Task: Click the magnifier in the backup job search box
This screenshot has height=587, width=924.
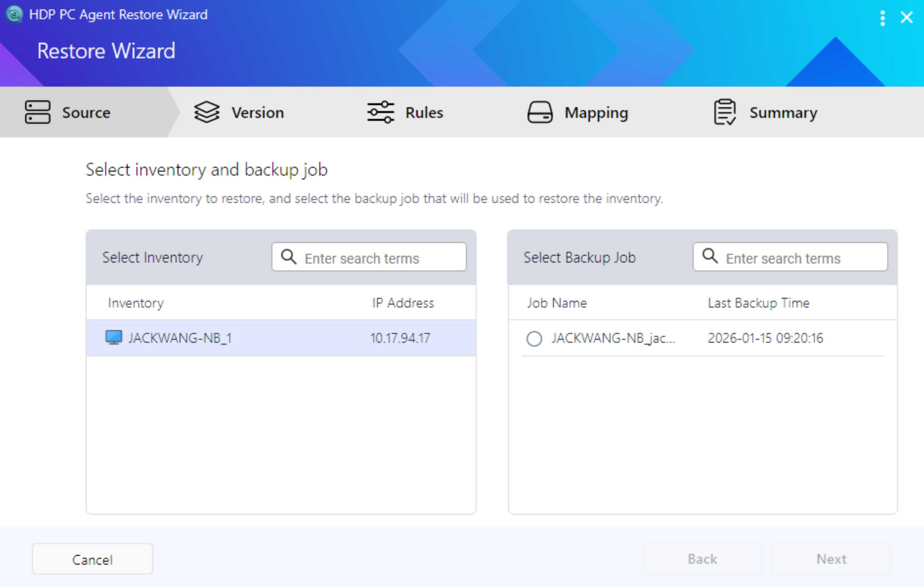Action: pos(709,256)
